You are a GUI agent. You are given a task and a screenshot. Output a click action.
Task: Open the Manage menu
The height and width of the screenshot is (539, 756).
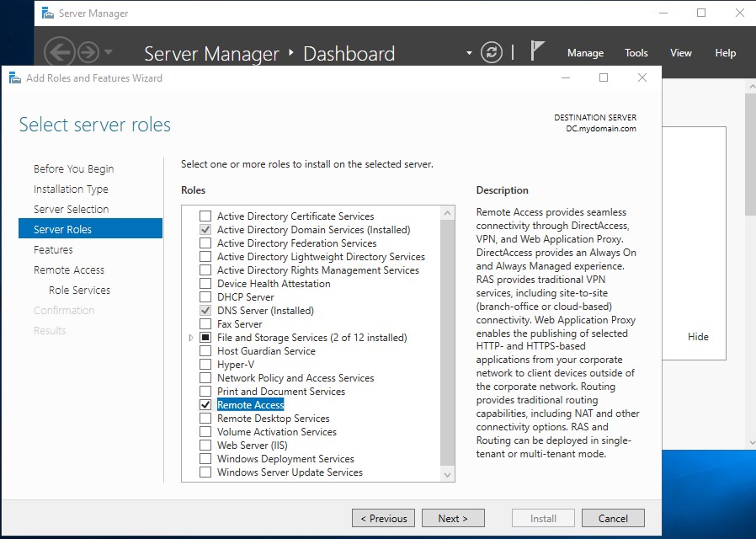coord(585,52)
